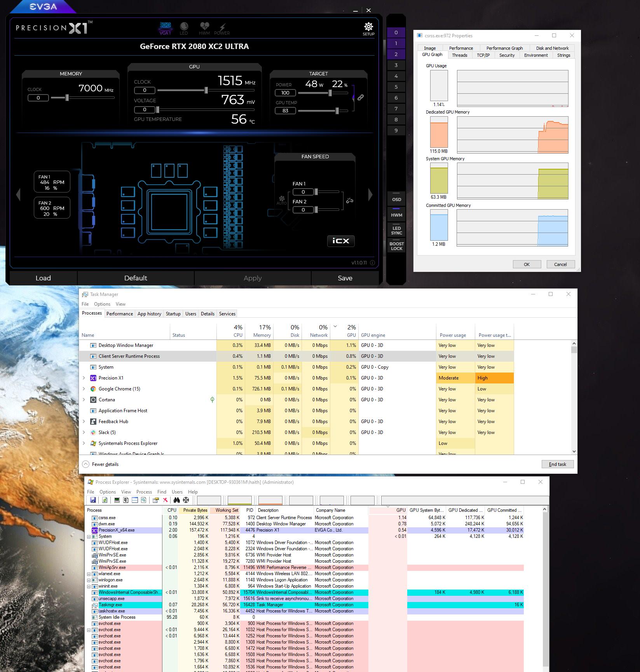Click Kill Process red X icon

point(165,500)
